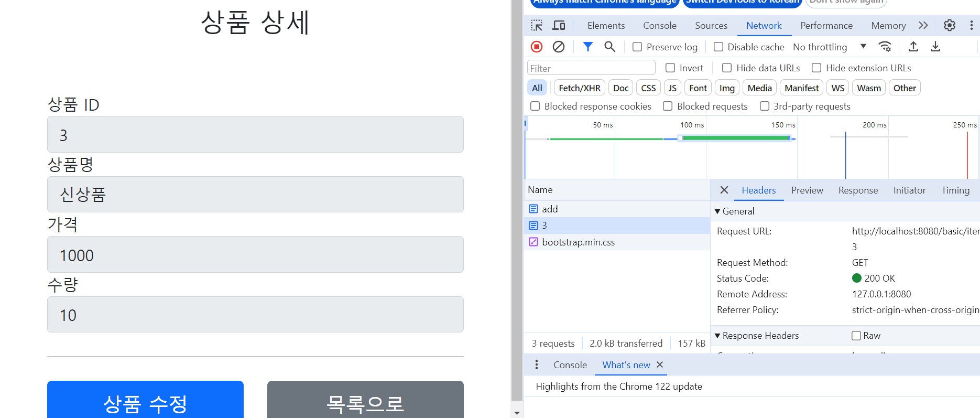Image resolution: width=980 pixels, height=418 pixels.
Task: Import HAR file upload icon
Action: pos(913,47)
